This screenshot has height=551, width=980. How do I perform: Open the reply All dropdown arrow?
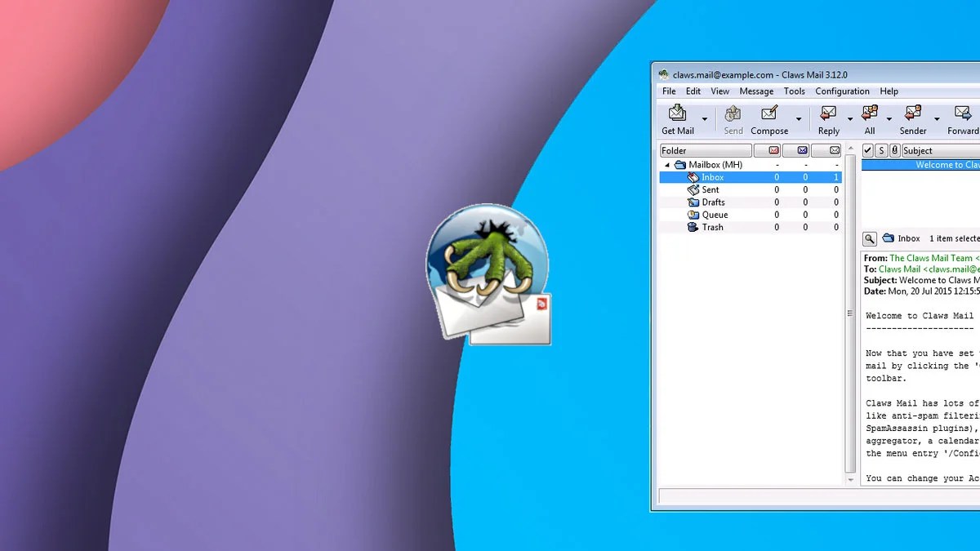(889, 119)
